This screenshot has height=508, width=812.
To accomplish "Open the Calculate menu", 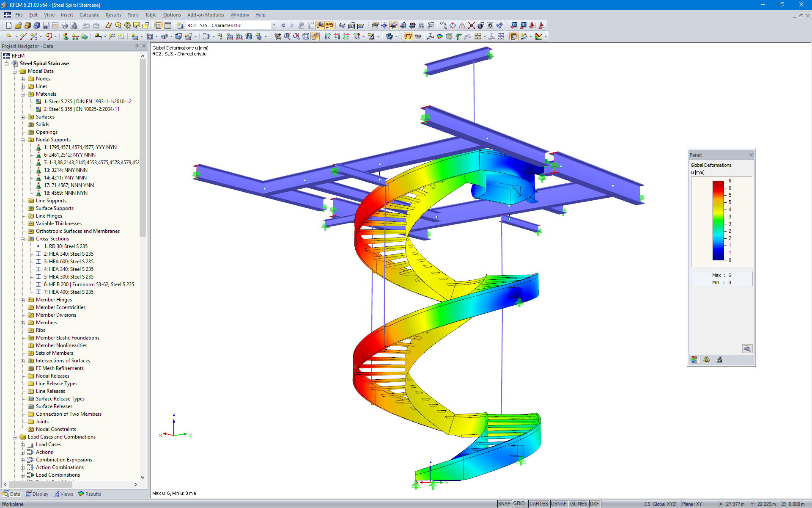I will (x=89, y=15).
